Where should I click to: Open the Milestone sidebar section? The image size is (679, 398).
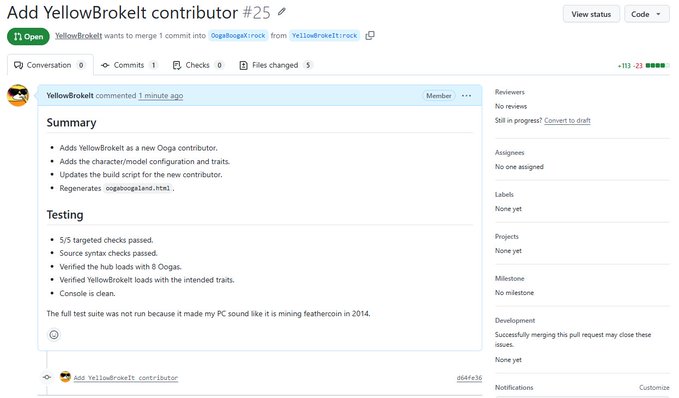(x=510, y=278)
